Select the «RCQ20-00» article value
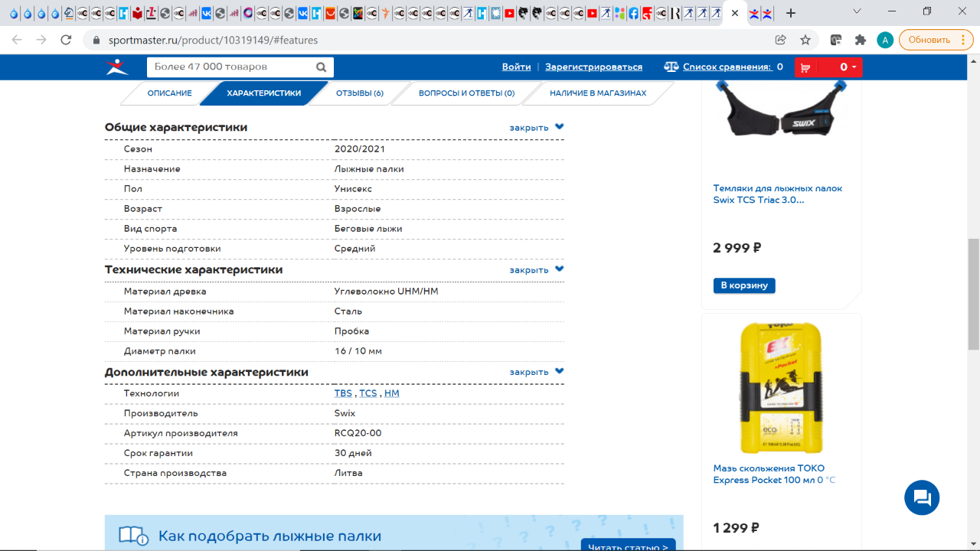Viewport: 980px width, 551px height. coord(358,433)
